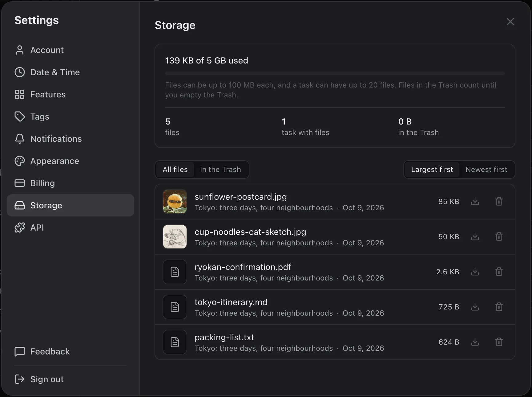Download sunflower-postcard.jpg file

pyautogui.click(x=475, y=201)
